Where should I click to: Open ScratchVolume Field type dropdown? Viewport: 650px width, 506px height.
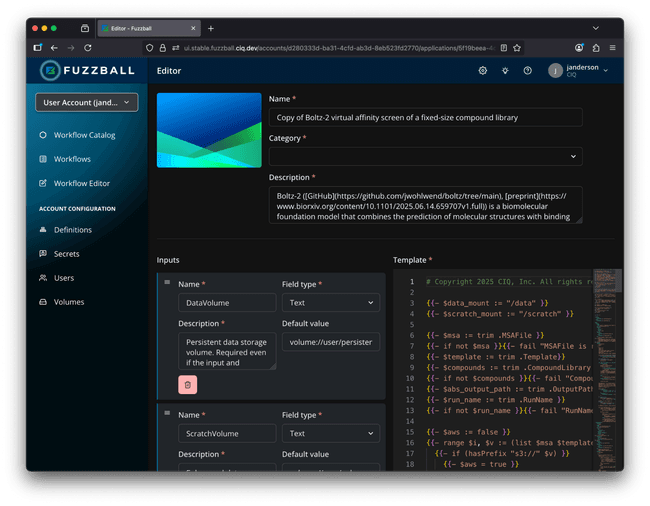coord(331,434)
